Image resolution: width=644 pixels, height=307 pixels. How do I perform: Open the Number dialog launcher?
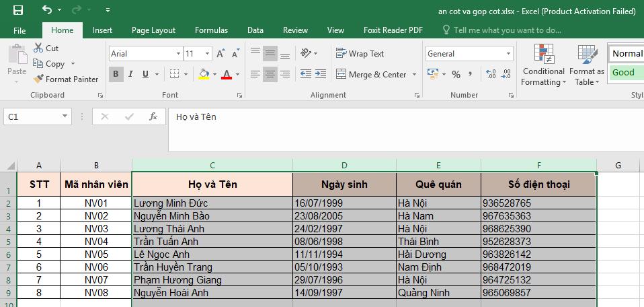pos(511,95)
